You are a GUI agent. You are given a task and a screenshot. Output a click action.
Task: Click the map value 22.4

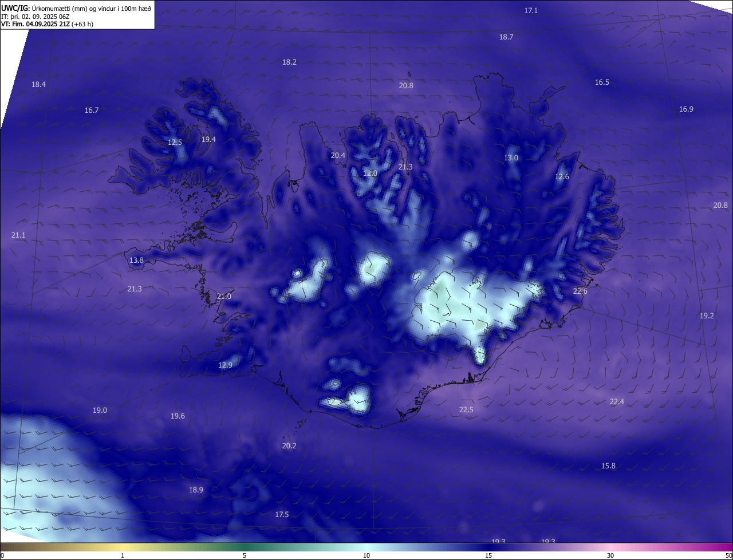point(617,401)
